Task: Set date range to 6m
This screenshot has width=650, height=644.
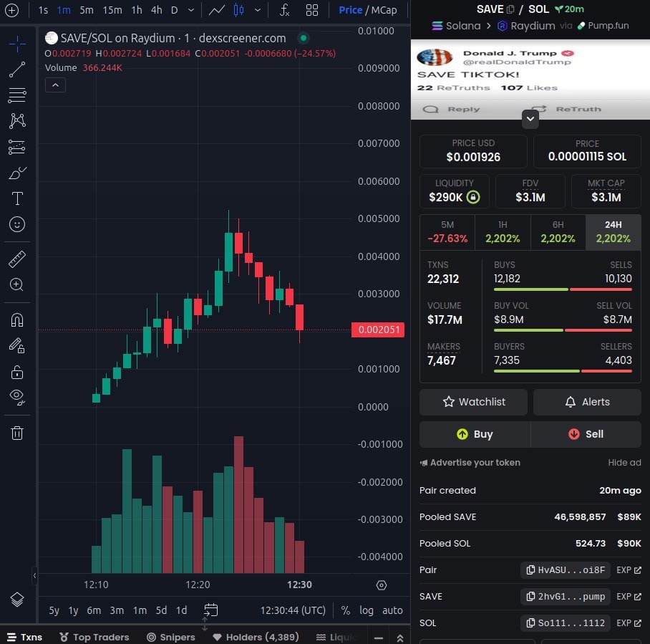Action: click(x=94, y=610)
